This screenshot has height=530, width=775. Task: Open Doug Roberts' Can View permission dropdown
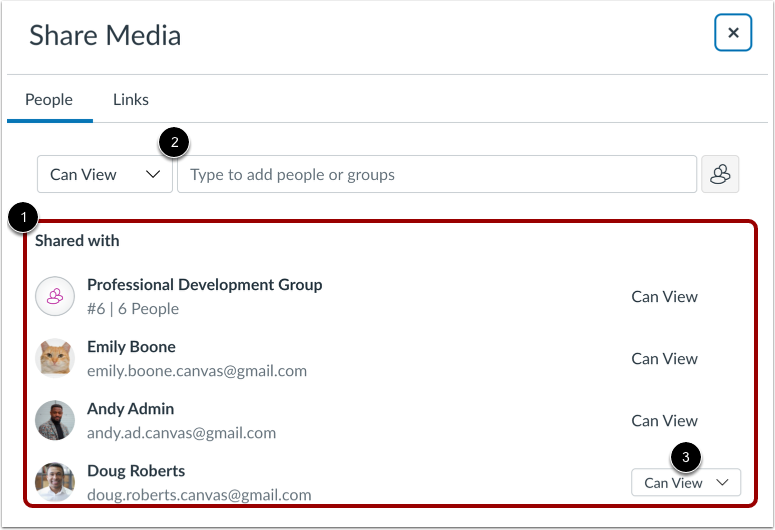click(x=686, y=483)
